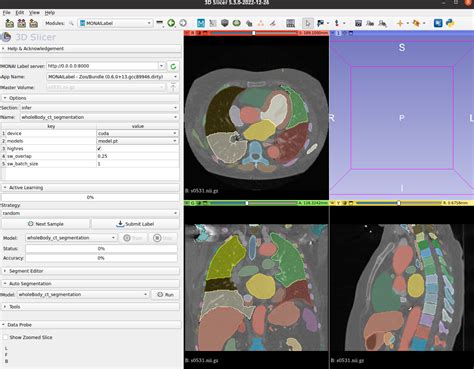The height and width of the screenshot is (369, 474).
Task: Collapse the Active Learning section
Action: [x=91, y=188]
